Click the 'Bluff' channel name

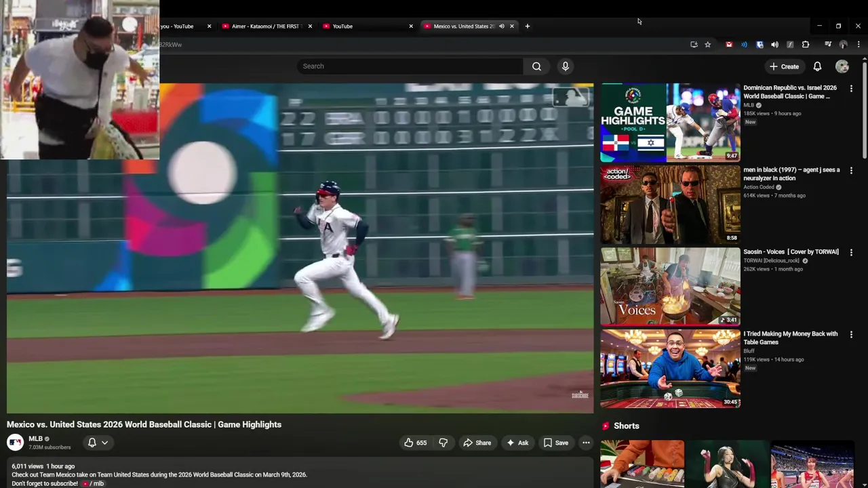pos(749,351)
